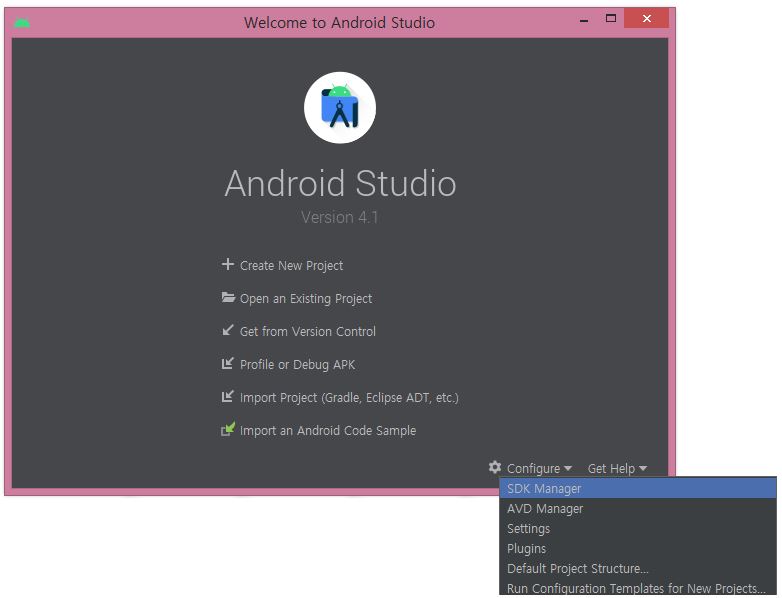Select Profile or Debug APK

297,365
